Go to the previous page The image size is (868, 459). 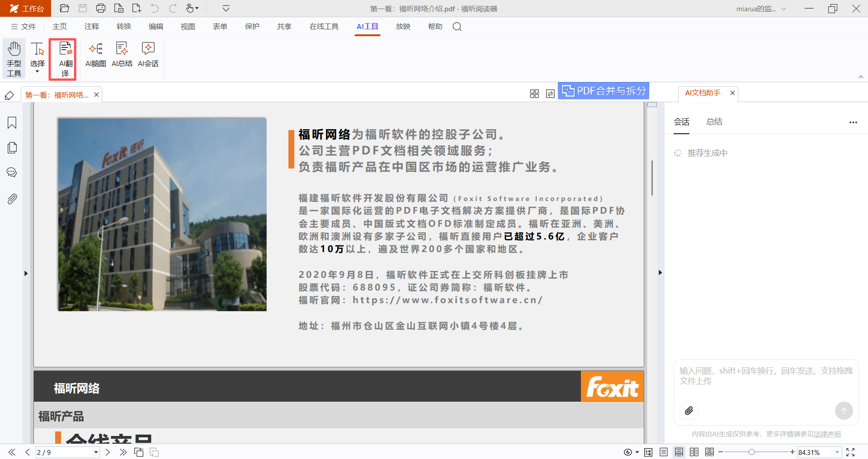tap(28, 452)
